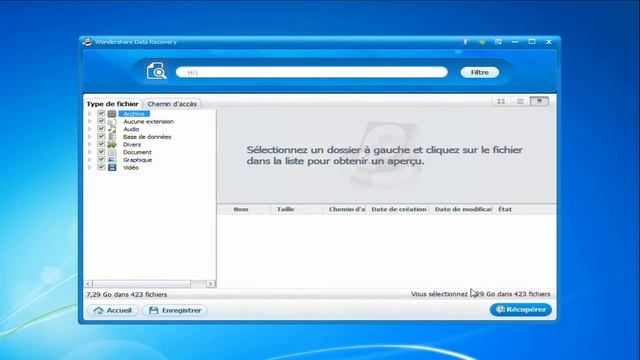Uncheck the Base de données checkbox

(101, 136)
